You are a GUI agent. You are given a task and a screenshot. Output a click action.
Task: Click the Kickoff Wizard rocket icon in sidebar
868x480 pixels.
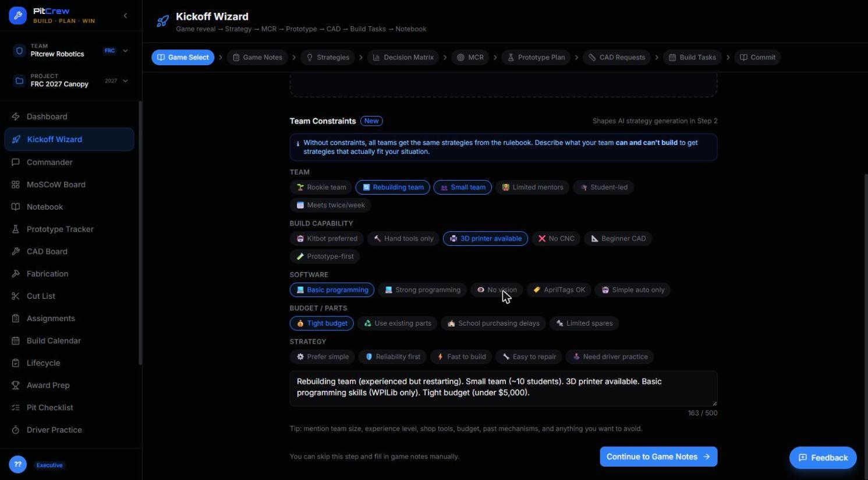point(16,139)
